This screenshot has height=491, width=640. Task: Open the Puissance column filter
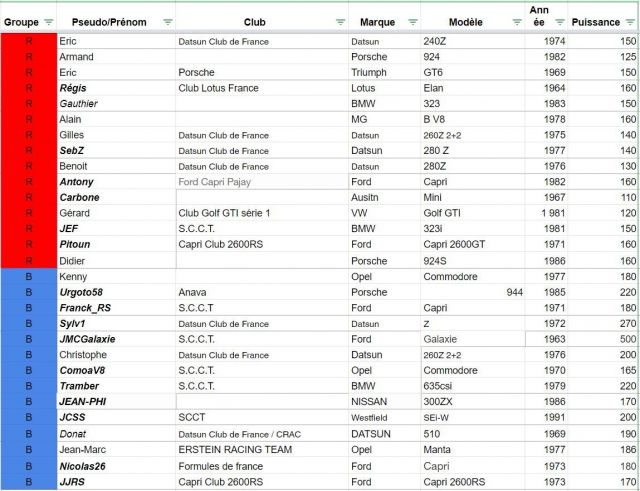point(630,22)
